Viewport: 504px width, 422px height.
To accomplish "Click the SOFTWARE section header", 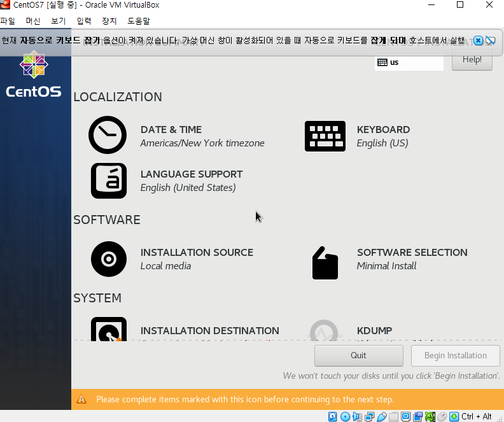I will 107,220.
